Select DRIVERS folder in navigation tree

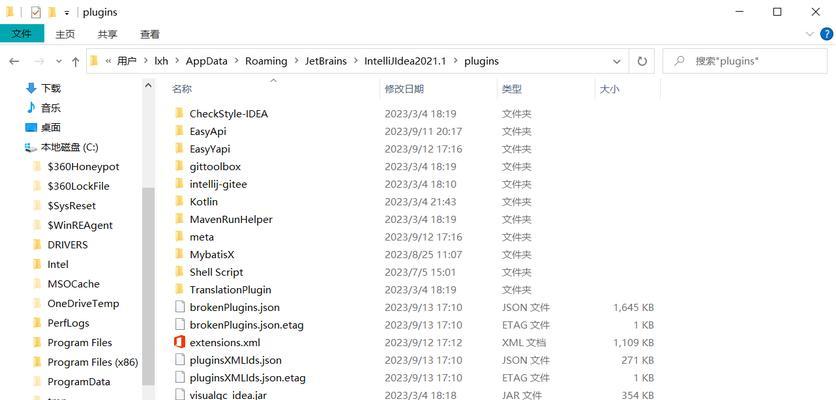68,245
